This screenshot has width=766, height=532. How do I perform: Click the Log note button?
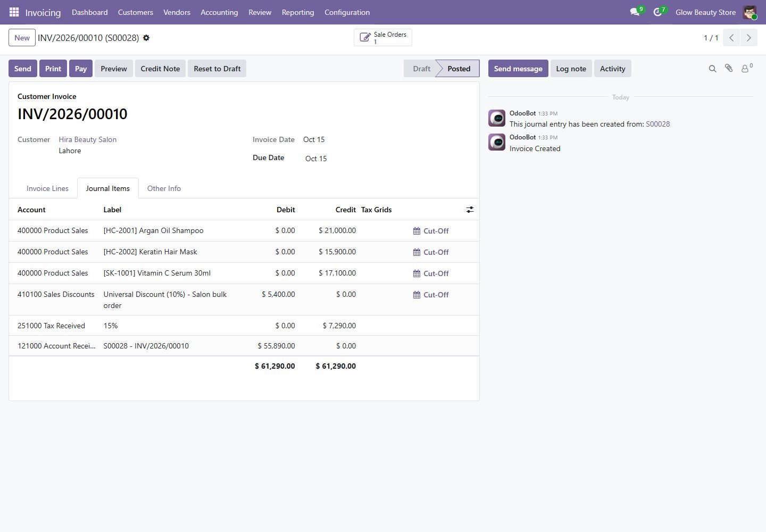[x=571, y=69]
